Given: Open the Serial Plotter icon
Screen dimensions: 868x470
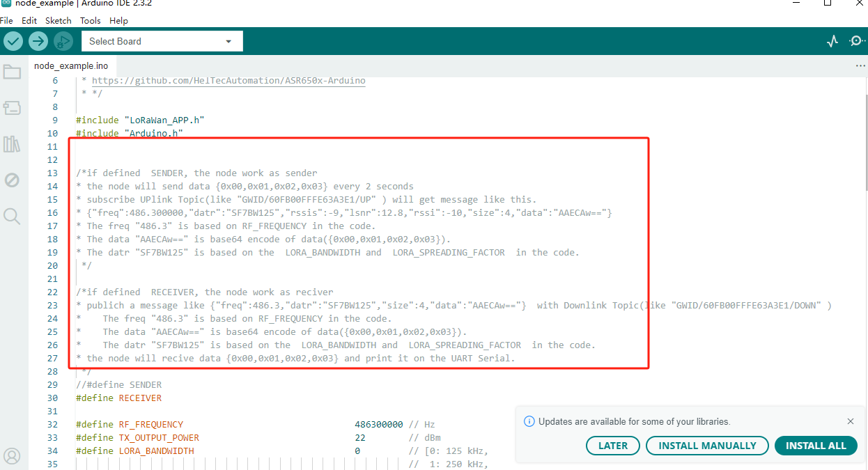Looking at the screenshot, I should pyautogui.click(x=832, y=41).
